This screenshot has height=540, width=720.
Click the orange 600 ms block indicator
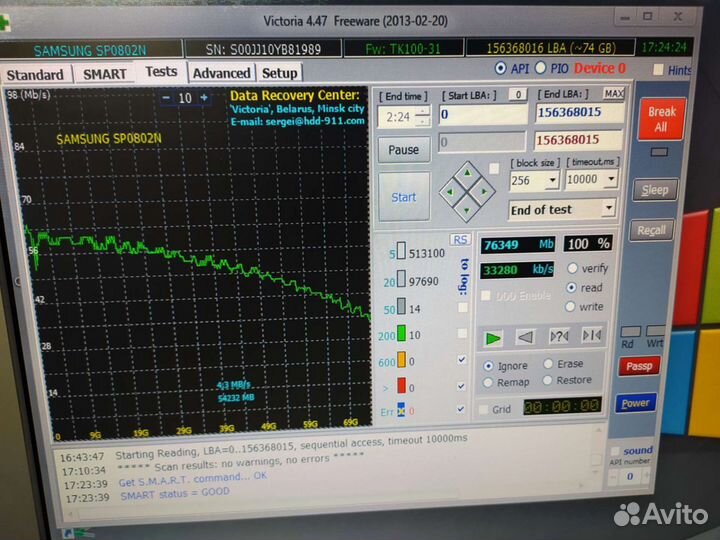click(401, 360)
